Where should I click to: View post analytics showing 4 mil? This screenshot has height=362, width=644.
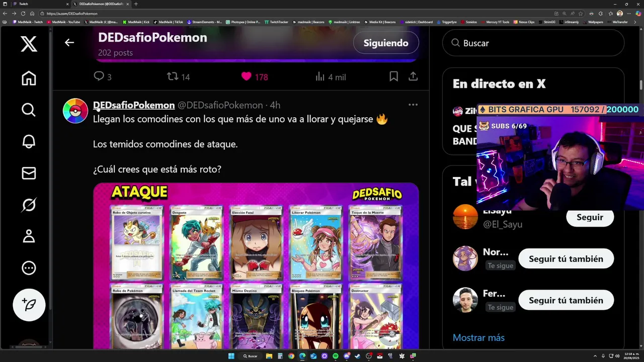[331, 77]
